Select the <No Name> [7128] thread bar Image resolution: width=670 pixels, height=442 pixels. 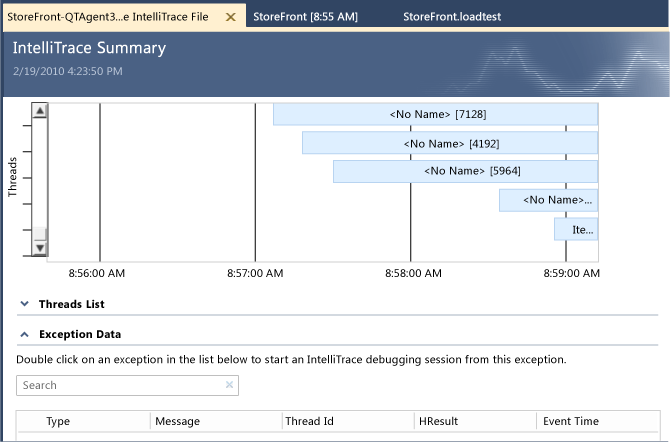pos(436,114)
